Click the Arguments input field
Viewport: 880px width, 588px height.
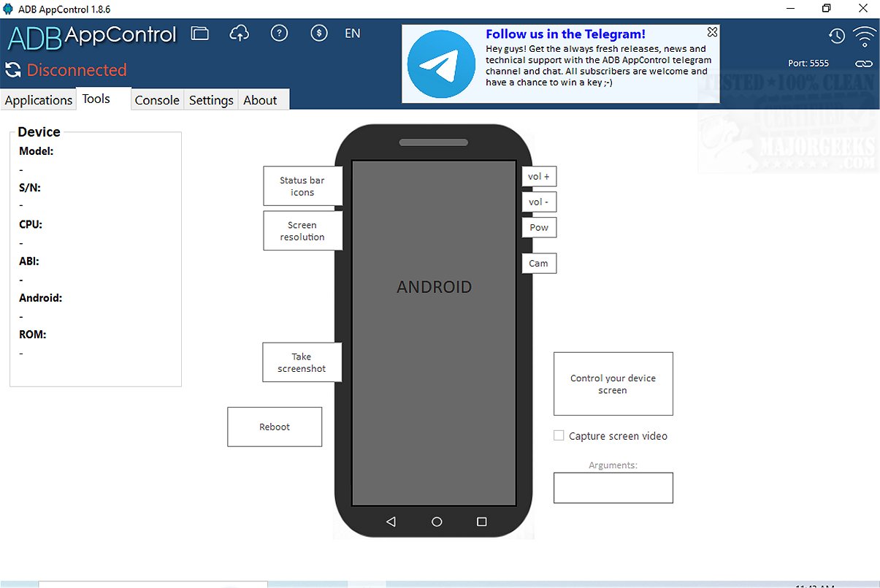pyautogui.click(x=613, y=488)
